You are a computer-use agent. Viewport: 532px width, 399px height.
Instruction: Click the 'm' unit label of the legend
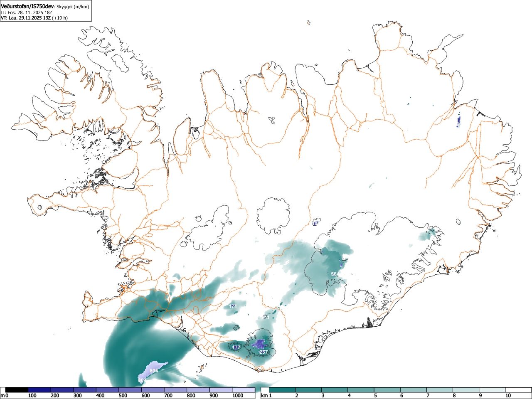[2, 396]
